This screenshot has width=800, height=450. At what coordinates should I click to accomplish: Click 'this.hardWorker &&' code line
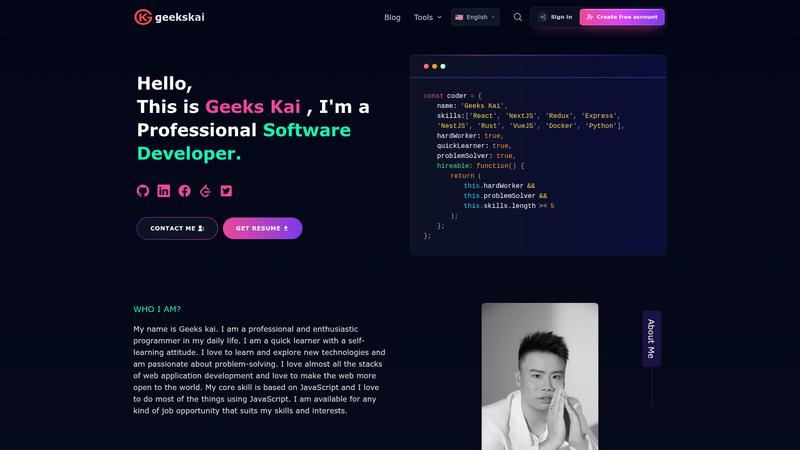coord(499,186)
